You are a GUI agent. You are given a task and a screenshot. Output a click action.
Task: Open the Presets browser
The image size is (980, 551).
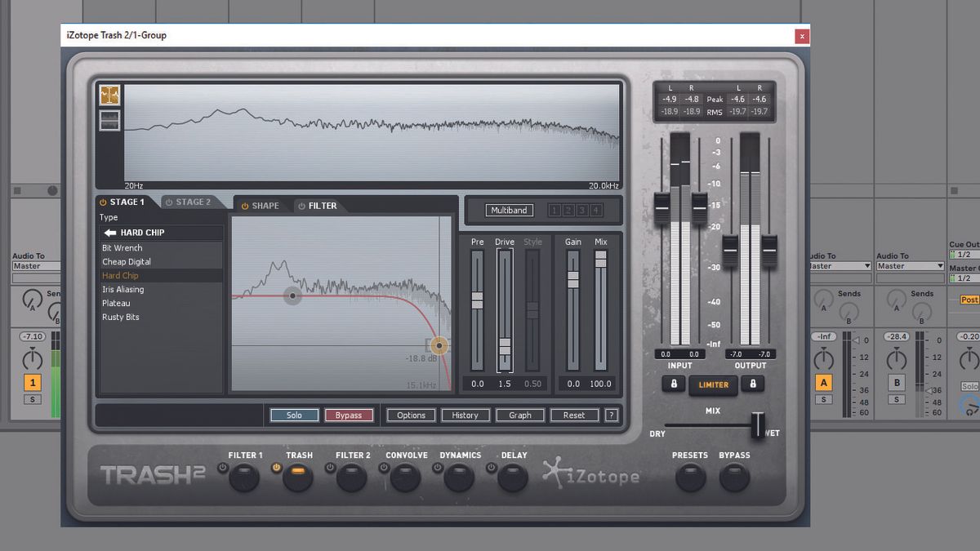point(690,478)
